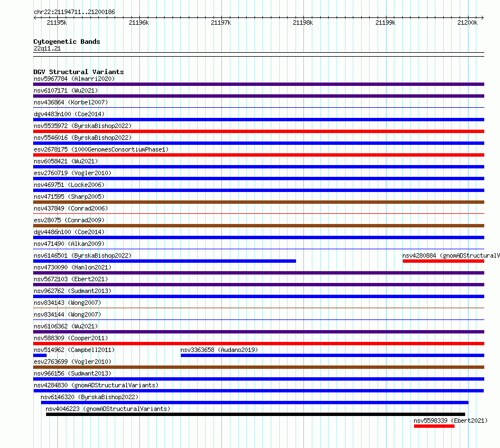Click the 22q11.21 cytogenetic band label
Screen dimensions: 500x448
tap(47, 48)
